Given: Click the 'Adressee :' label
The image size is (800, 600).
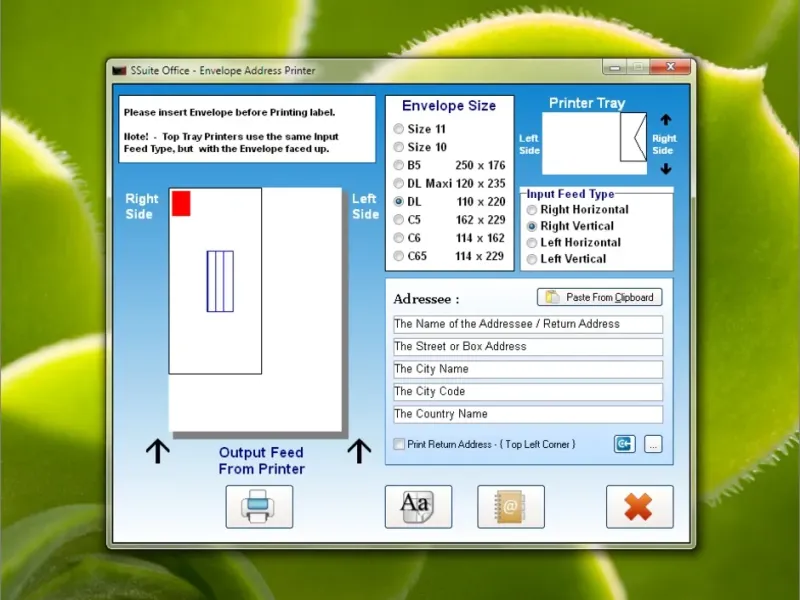Looking at the screenshot, I should pos(426,299).
